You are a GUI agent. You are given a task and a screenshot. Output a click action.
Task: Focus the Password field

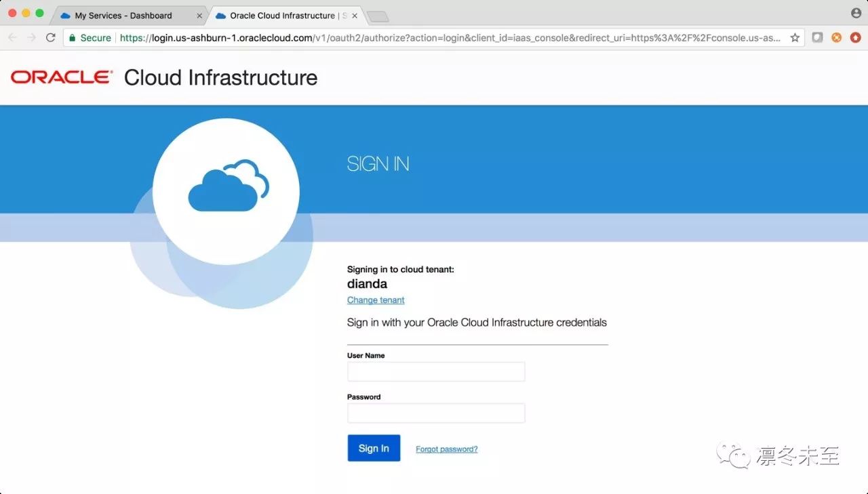[x=436, y=413]
